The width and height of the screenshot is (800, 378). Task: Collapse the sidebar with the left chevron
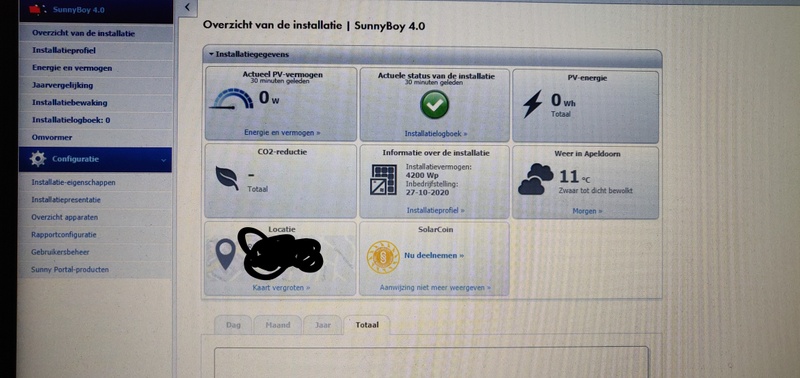point(188,7)
